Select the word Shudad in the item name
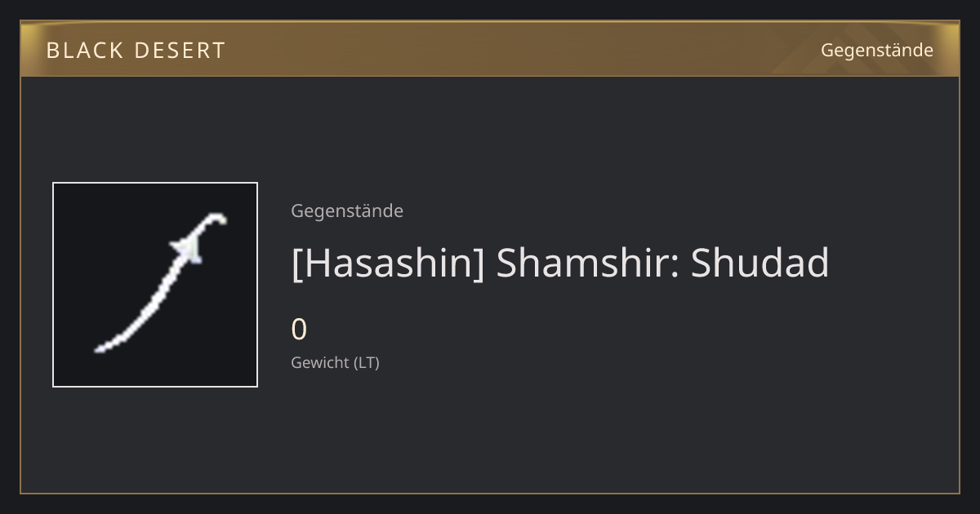The height and width of the screenshot is (514, 980). tap(759, 263)
